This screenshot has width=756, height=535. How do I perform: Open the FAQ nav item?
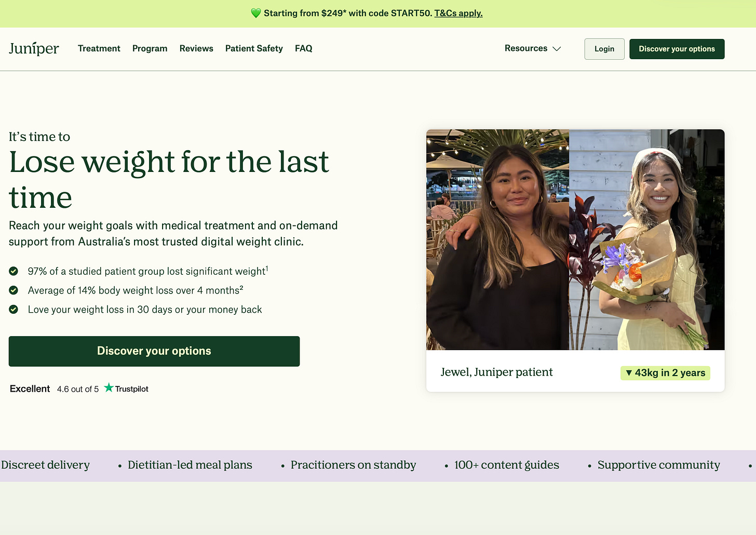click(x=304, y=48)
